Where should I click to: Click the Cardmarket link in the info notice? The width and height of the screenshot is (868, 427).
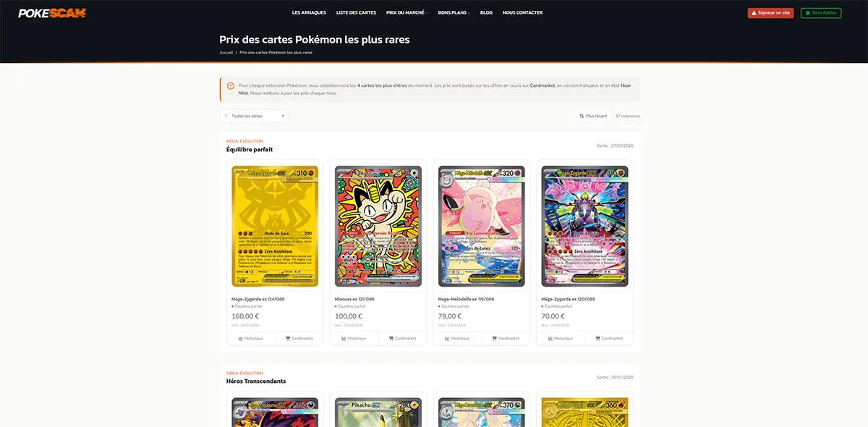542,85
